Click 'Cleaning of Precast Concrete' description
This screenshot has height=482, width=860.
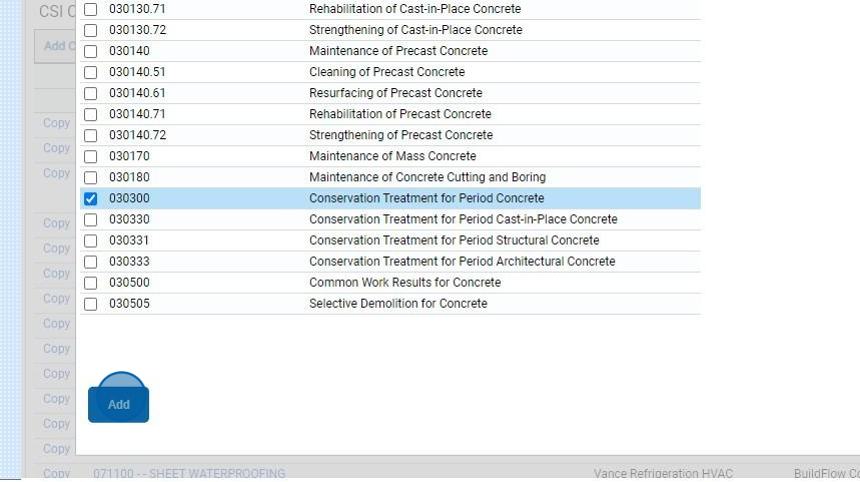coord(387,72)
